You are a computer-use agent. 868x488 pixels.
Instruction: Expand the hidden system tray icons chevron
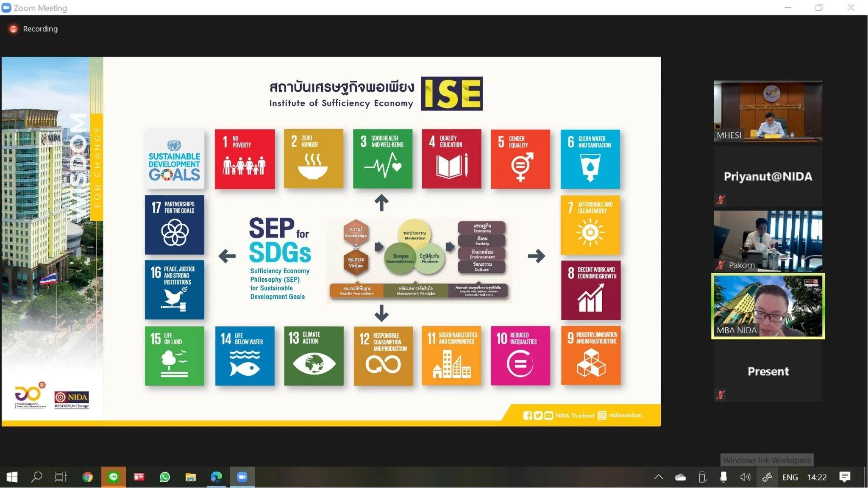pyautogui.click(x=658, y=477)
